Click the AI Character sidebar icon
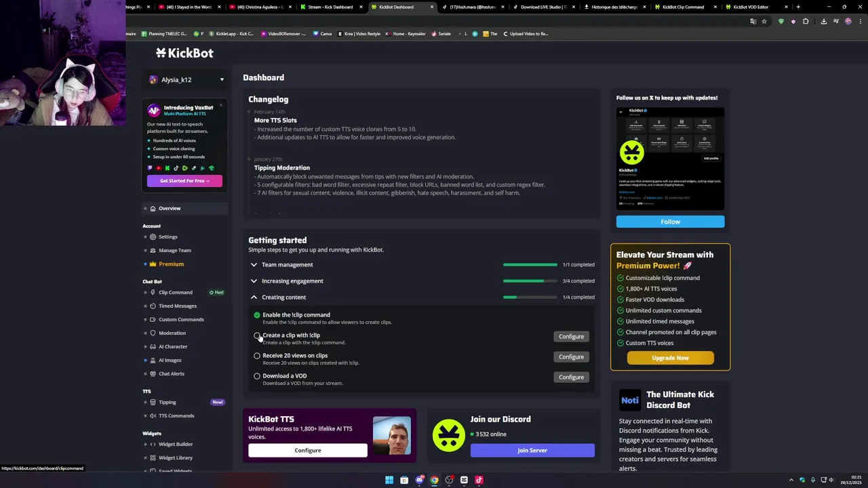Screen dimensions: 868x488 pos(153,346)
